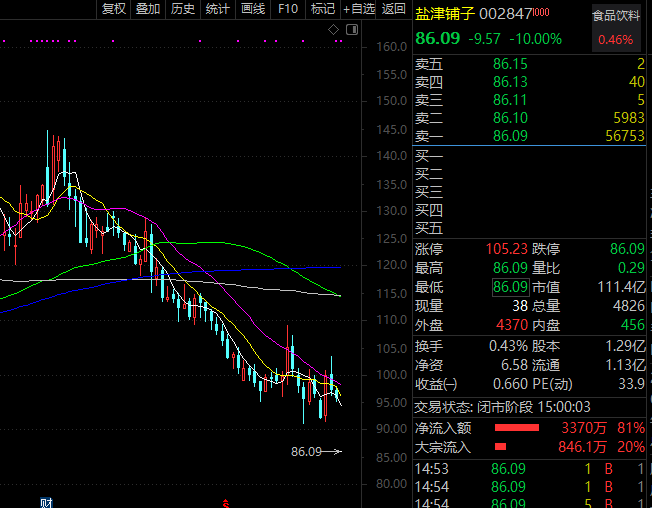Screen dimensions: 652x508
Task: Open the 复权 (price adjustment) menu
Action: 114,9
